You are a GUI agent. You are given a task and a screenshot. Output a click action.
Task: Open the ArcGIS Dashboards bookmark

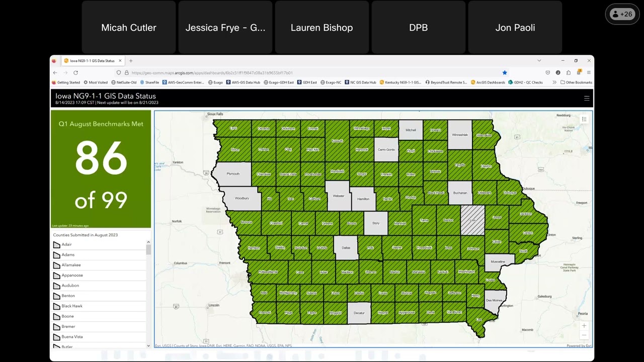[488, 82]
